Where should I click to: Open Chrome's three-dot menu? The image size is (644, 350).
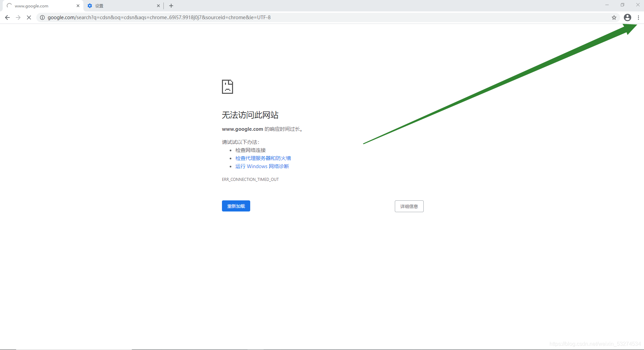point(638,17)
